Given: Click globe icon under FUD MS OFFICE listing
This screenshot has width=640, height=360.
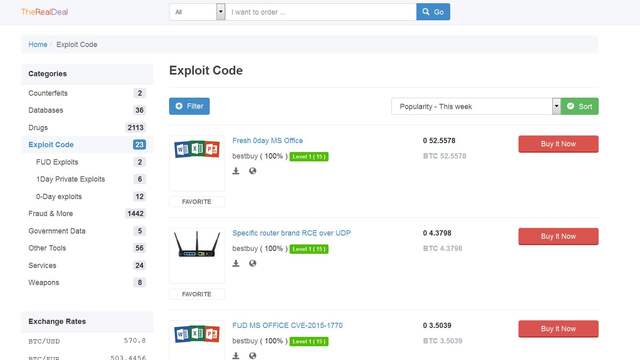Looking at the screenshot, I should (253, 356).
